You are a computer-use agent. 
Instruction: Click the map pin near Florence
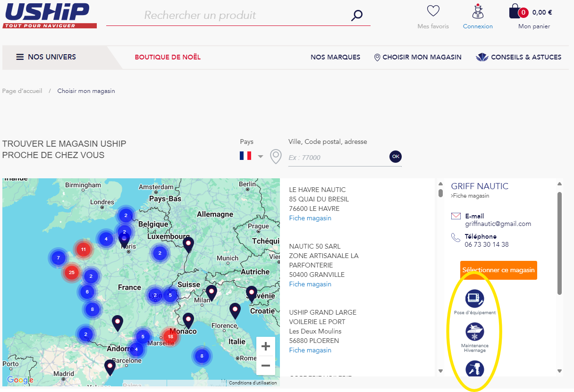(235, 311)
